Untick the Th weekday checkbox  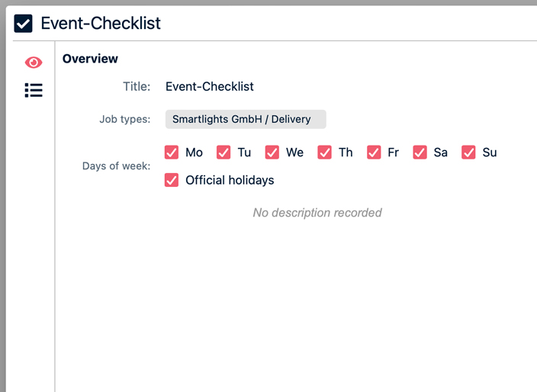point(325,153)
